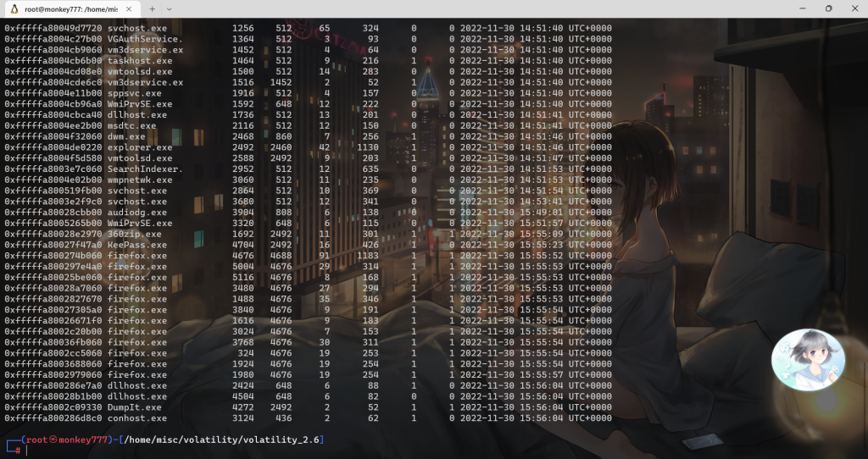
Task: Click the Tux penguin icon in the tab
Action: pos(14,8)
